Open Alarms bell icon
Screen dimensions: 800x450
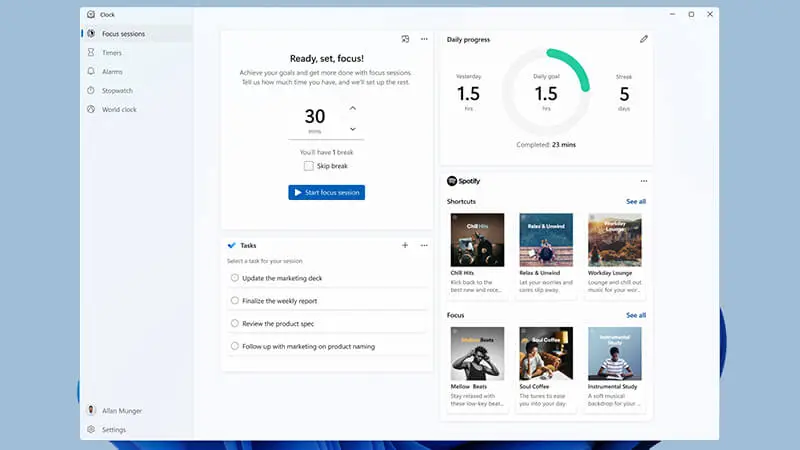point(91,71)
